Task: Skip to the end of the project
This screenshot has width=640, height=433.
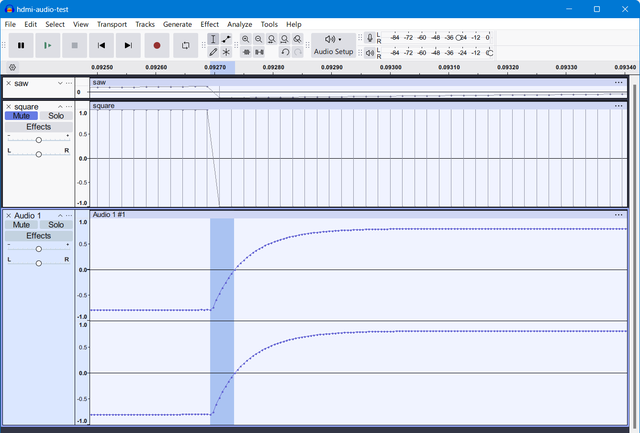Action: 128,45
